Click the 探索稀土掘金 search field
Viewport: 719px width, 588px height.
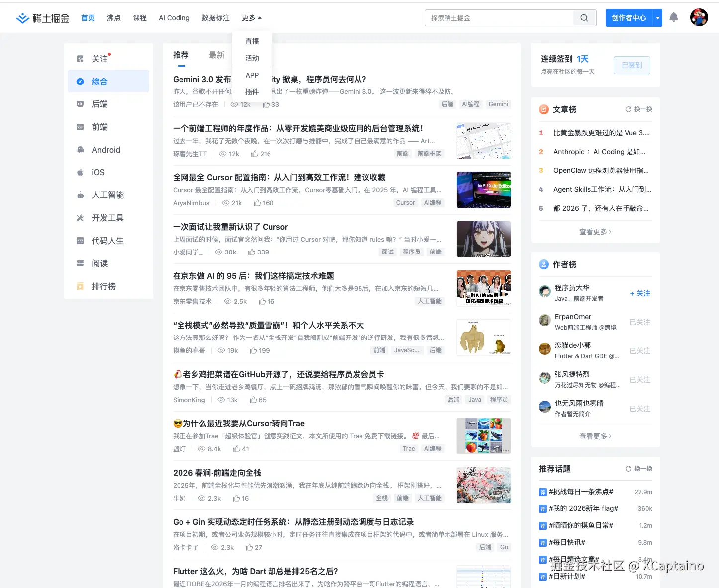[497, 17]
